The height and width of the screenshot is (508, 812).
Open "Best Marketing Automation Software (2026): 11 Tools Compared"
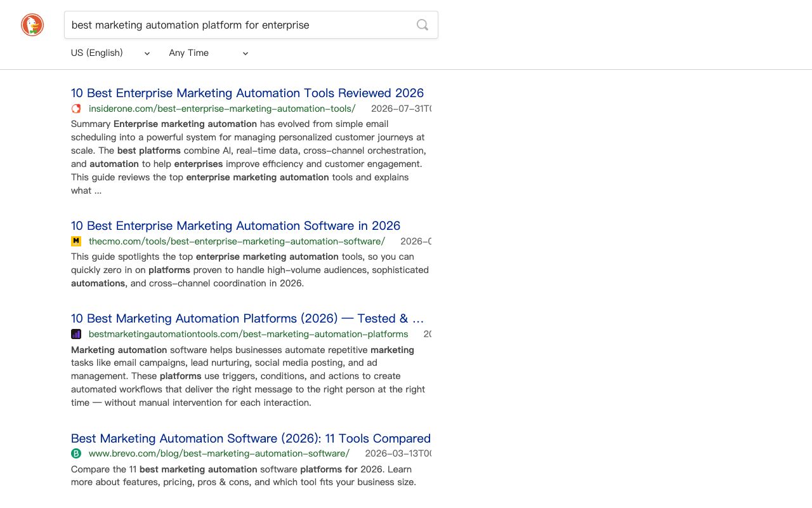tap(251, 439)
